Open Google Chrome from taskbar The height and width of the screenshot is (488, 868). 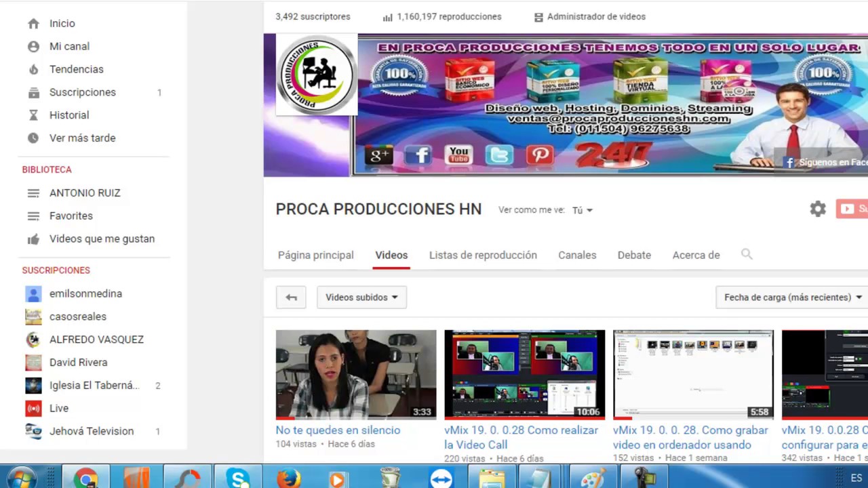pyautogui.click(x=85, y=477)
